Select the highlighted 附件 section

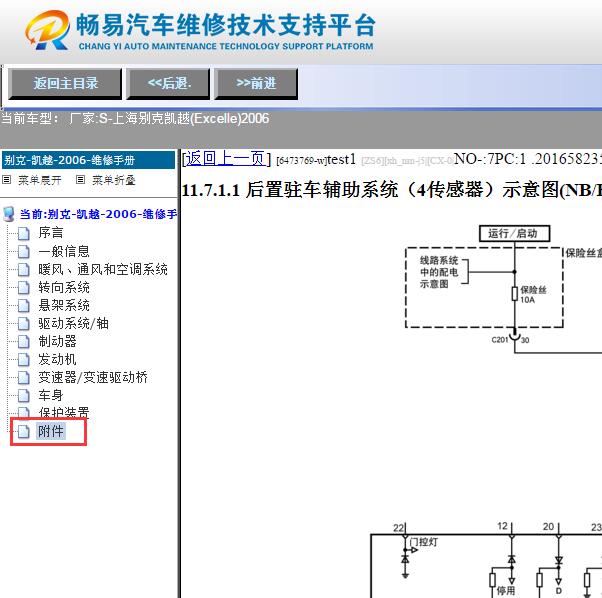tap(51, 431)
